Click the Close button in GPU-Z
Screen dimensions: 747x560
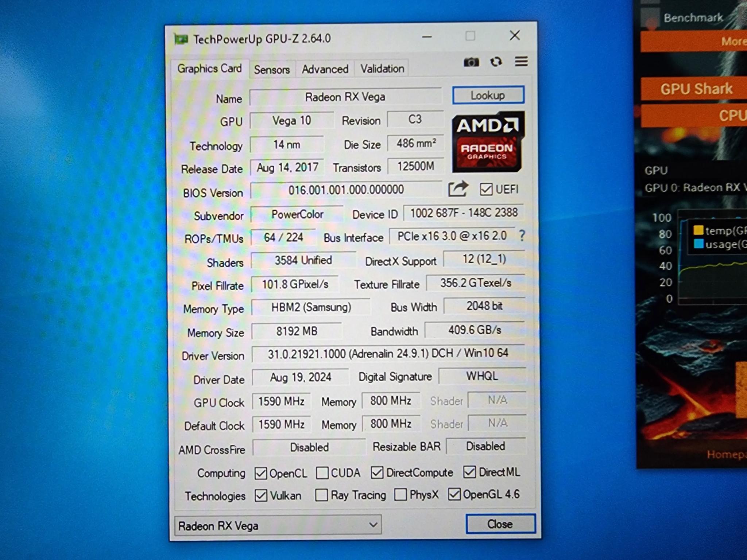[x=500, y=524]
